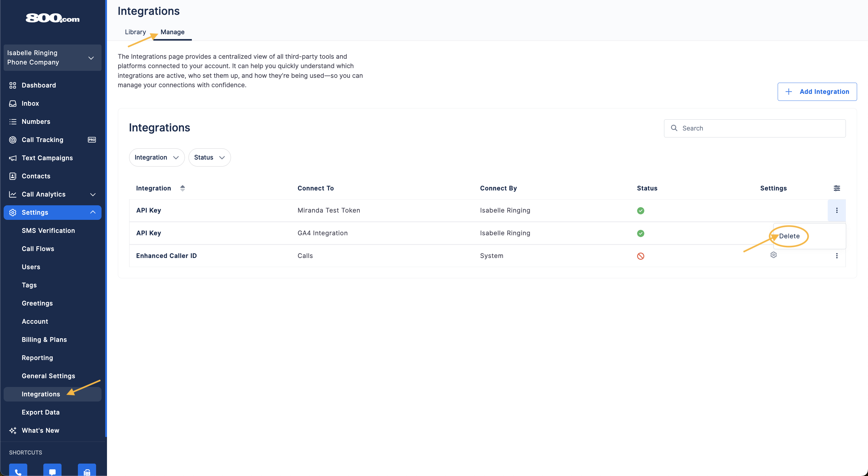Open Reporting settings
This screenshot has width=868, height=476.
coord(37,358)
